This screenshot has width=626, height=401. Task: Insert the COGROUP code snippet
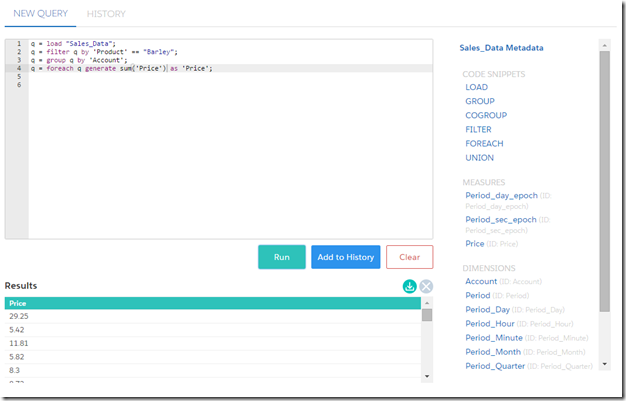pos(486,115)
